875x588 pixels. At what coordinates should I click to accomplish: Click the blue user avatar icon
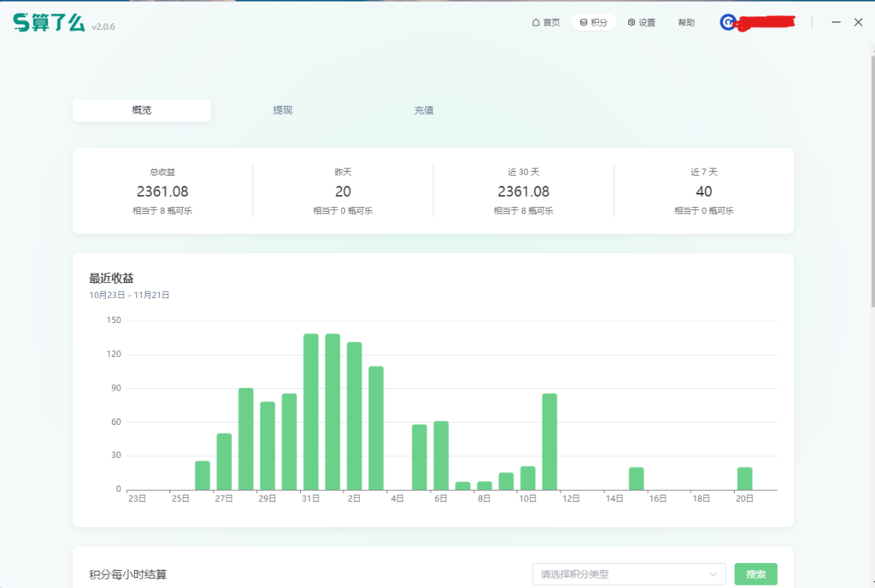728,22
